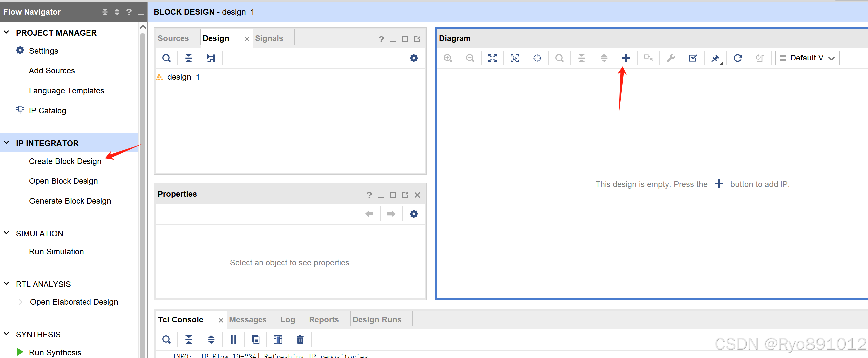
Task: Click Collapse All icon in Diagram toolbar
Action: [582, 58]
